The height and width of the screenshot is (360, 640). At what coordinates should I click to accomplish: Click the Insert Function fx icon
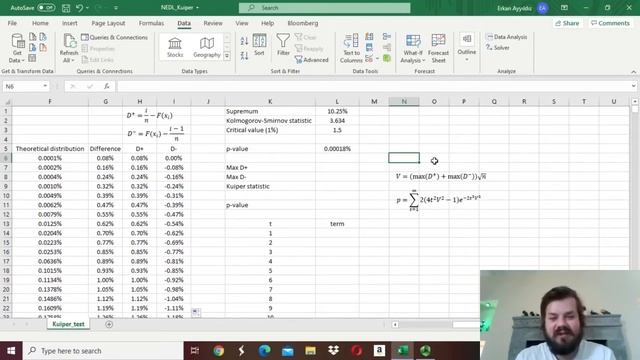(107, 86)
